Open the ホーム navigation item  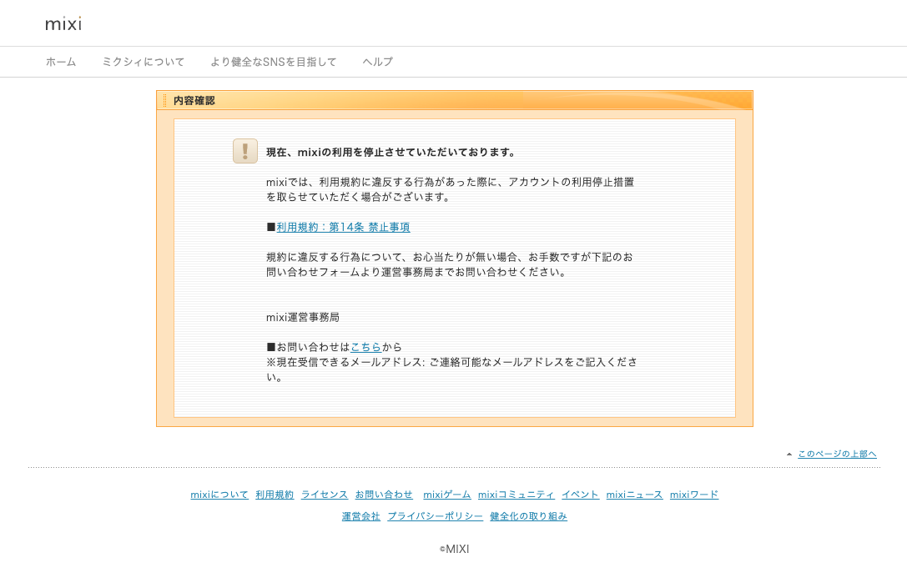61,62
